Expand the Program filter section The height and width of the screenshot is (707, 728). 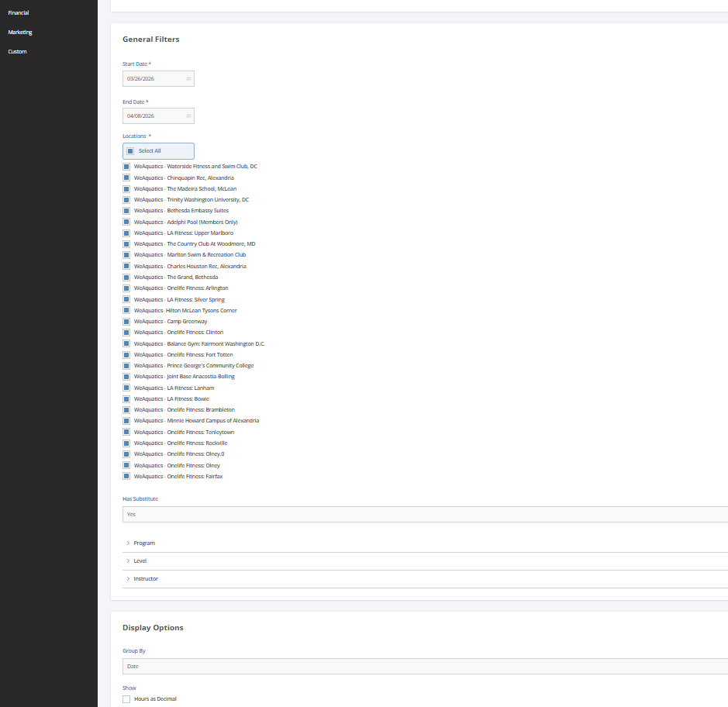point(144,543)
